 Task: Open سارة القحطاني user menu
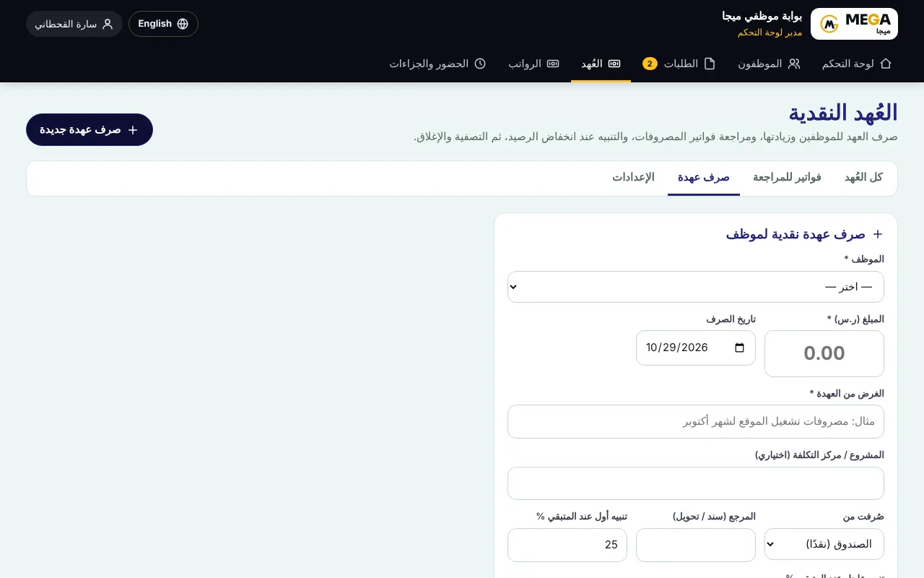74,24
